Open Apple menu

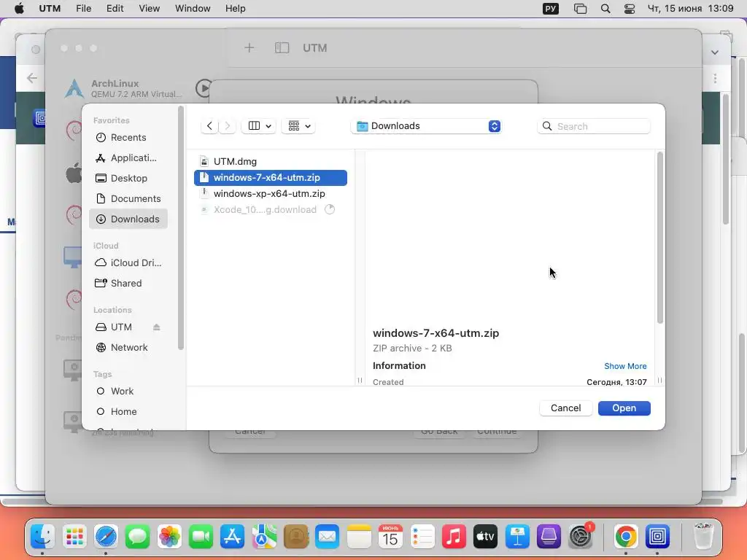point(19,9)
